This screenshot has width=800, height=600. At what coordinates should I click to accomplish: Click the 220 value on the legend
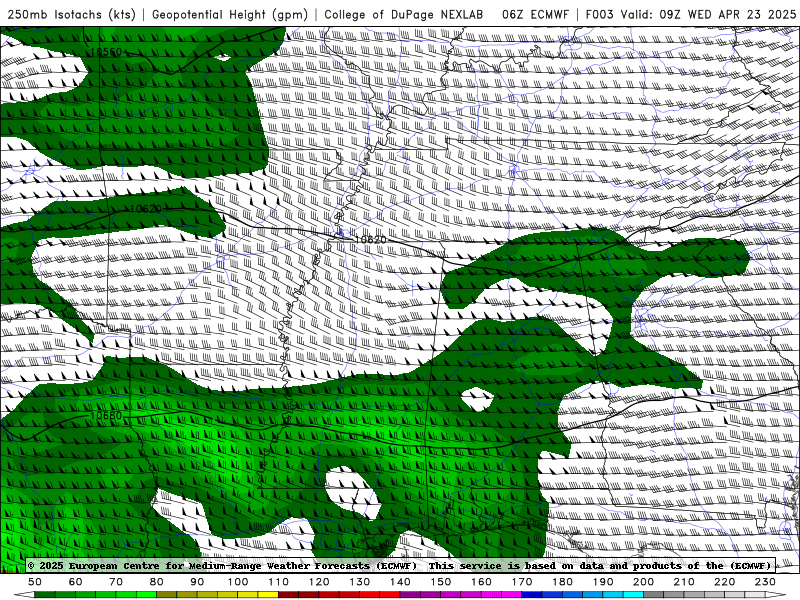coord(724,582)
